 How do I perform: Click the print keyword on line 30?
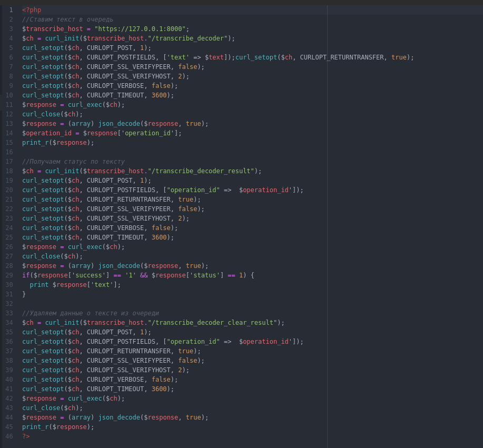[39, 285]
